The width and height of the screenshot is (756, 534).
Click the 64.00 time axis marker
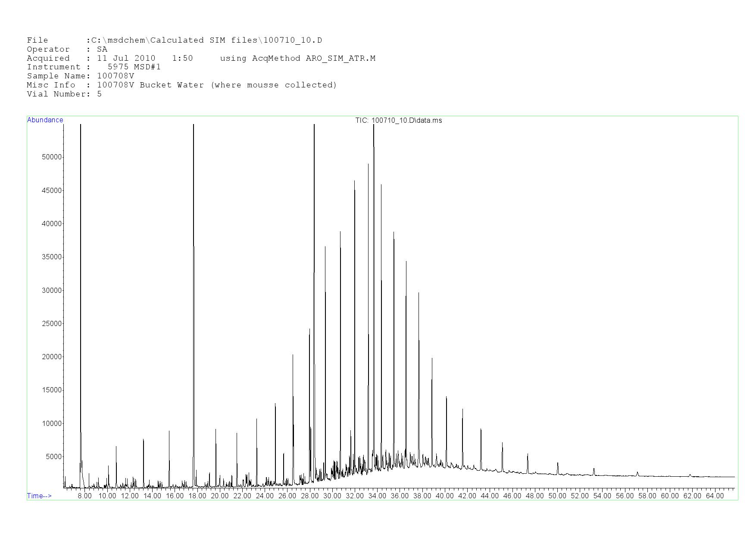click(x=714, y=496)
